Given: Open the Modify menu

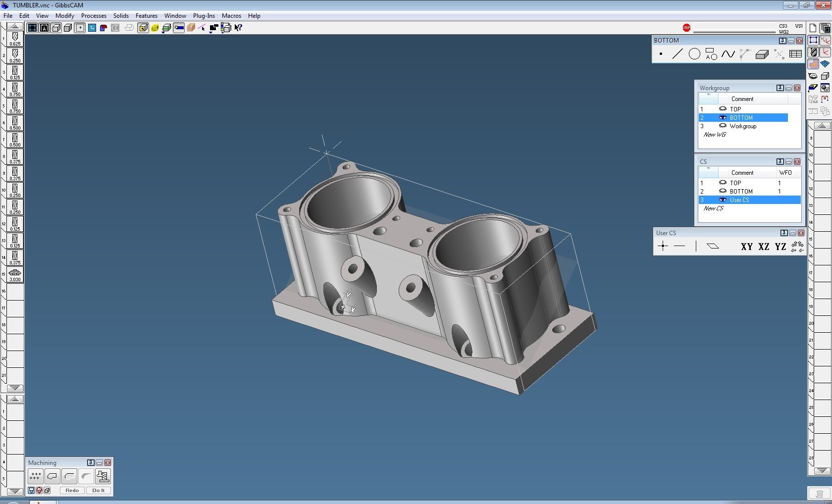Looking at the screenshot, I should (x=64, y=16).
